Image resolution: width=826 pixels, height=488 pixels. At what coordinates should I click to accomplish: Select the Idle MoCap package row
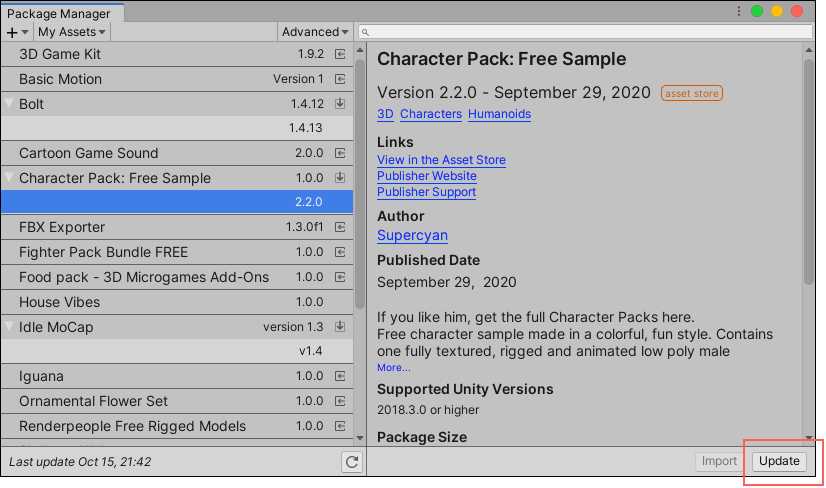coord(177,327)
